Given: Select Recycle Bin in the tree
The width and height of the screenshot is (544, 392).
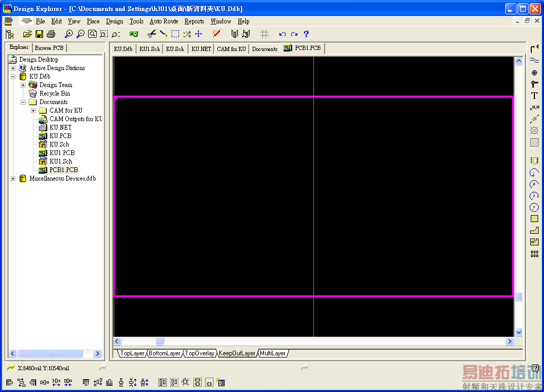Looking at the screenshot, I should [55, 93].
